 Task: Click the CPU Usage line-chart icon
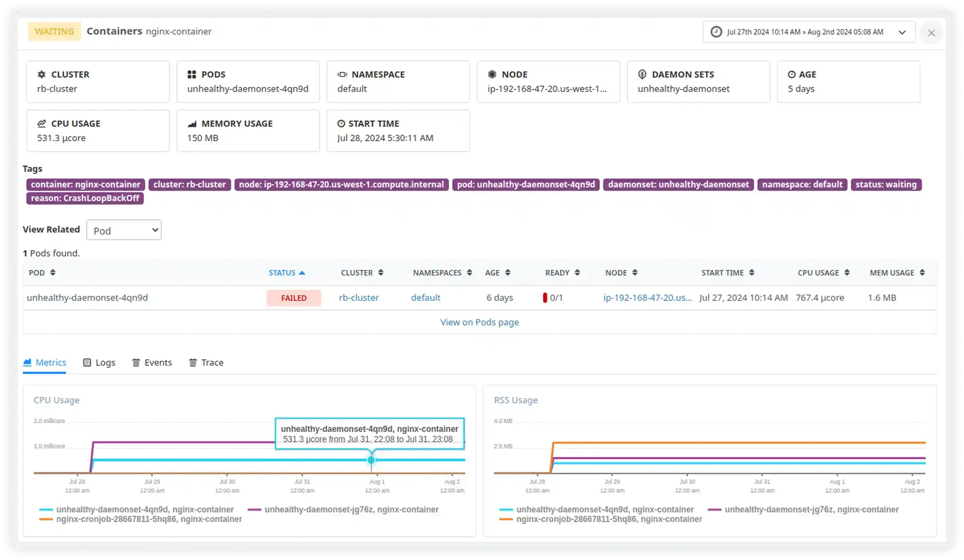[x=41, y=123]
